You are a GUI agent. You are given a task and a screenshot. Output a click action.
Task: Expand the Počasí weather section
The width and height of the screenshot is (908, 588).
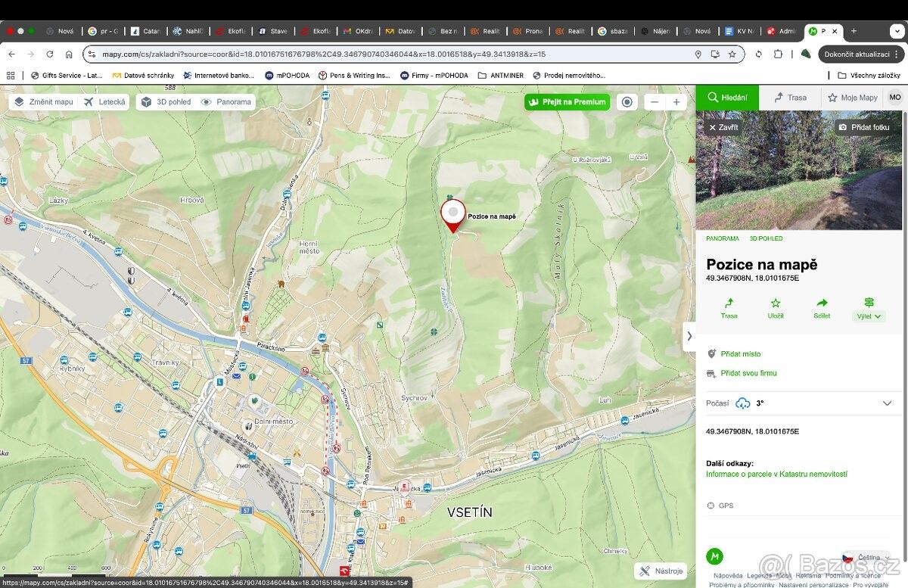pyautogui.click(x=799, y=403)
